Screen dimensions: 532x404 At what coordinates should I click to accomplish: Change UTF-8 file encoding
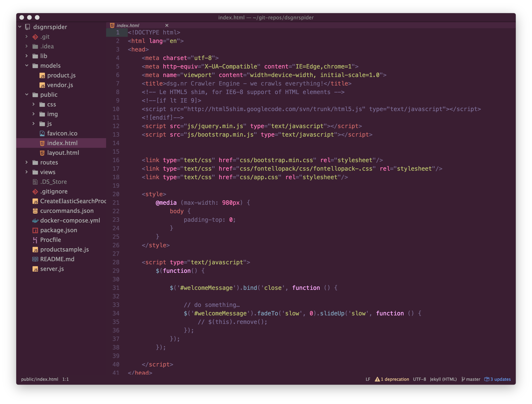click(419, 379)
